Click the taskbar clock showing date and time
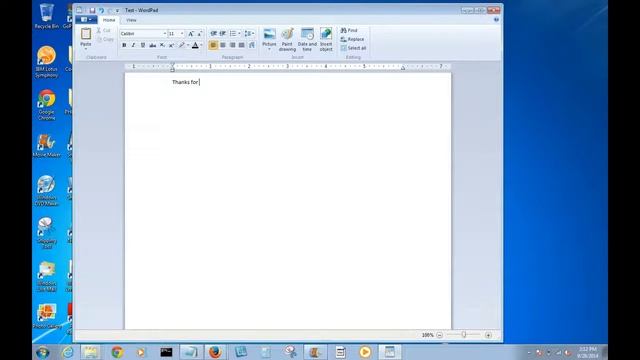The image size is (640, 360). click(588, 352)
